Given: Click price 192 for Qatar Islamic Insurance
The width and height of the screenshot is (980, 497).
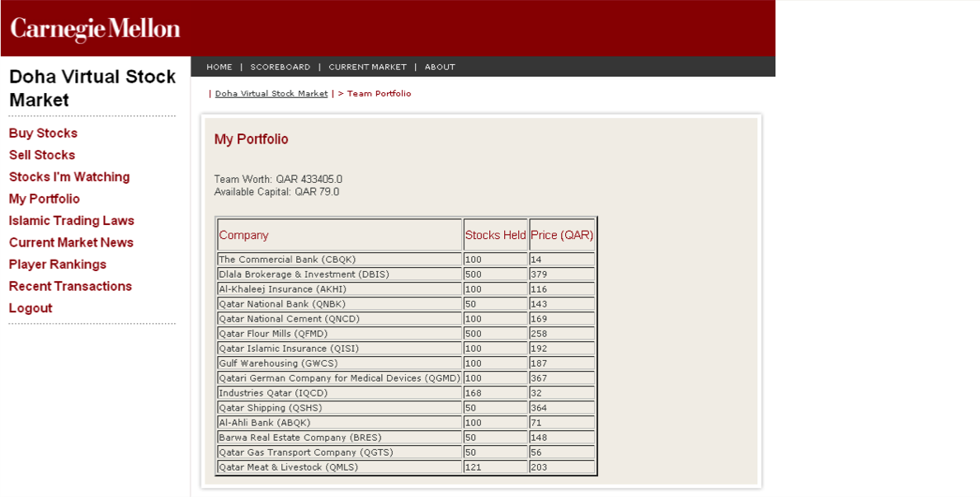Looking at the screenshot, I should pos(562,349).
